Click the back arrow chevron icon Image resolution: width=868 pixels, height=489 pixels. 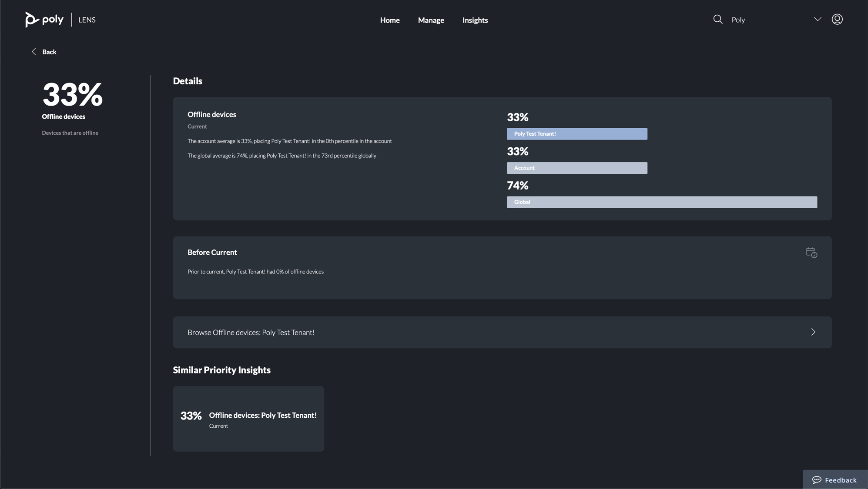(34, 52)
